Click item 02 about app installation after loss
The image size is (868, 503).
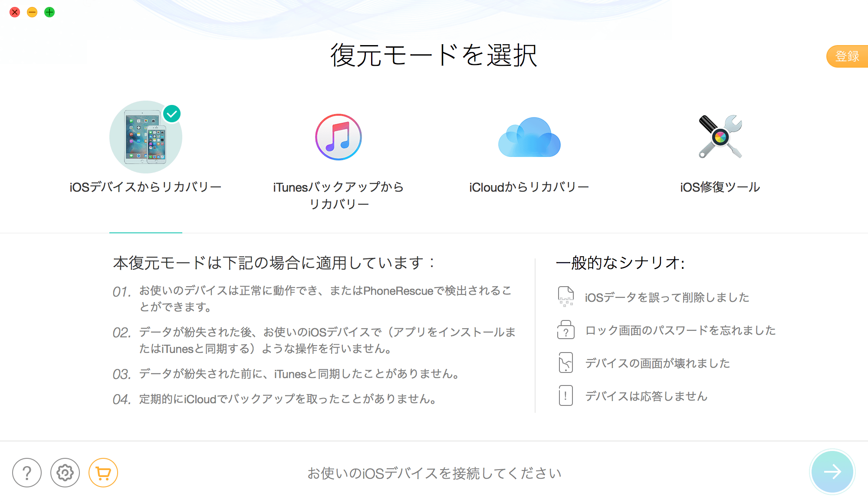(x=314, y=340)
